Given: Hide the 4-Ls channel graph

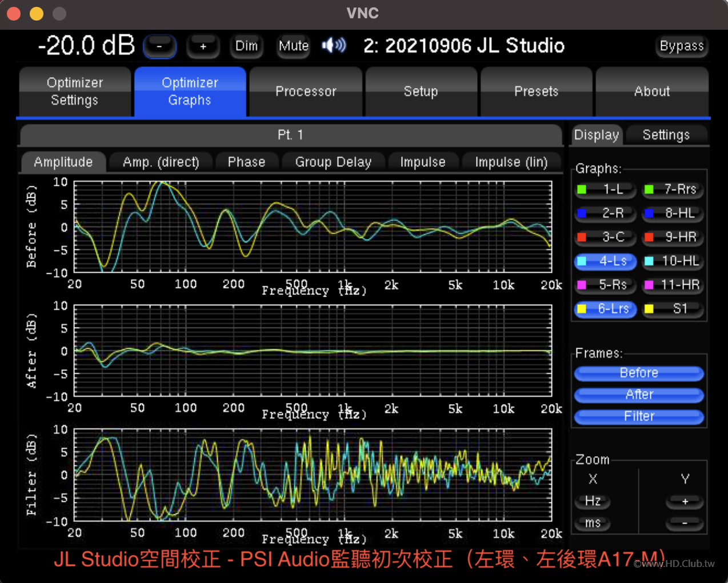Looking at the screenshot, I should (x=605, y=261).
